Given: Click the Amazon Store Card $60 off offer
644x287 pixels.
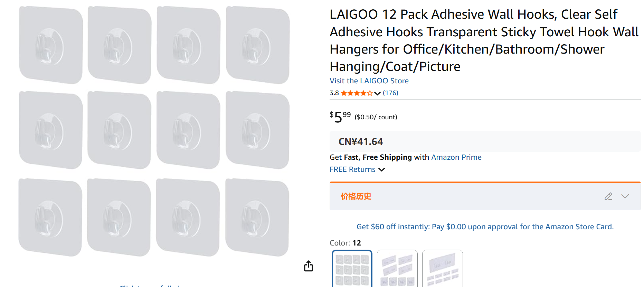Looking at the screenshot, I should 485,227.
